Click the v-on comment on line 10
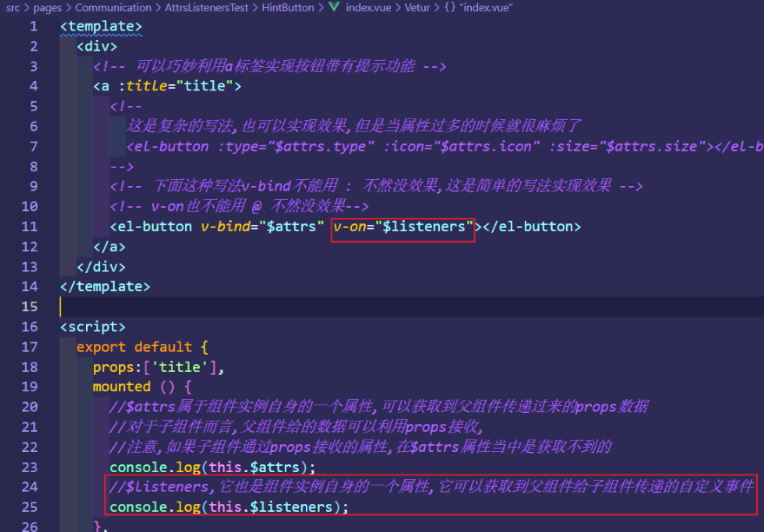Image resolution: width=764 pixels, height=532 pixels. [x=239, y=207]
